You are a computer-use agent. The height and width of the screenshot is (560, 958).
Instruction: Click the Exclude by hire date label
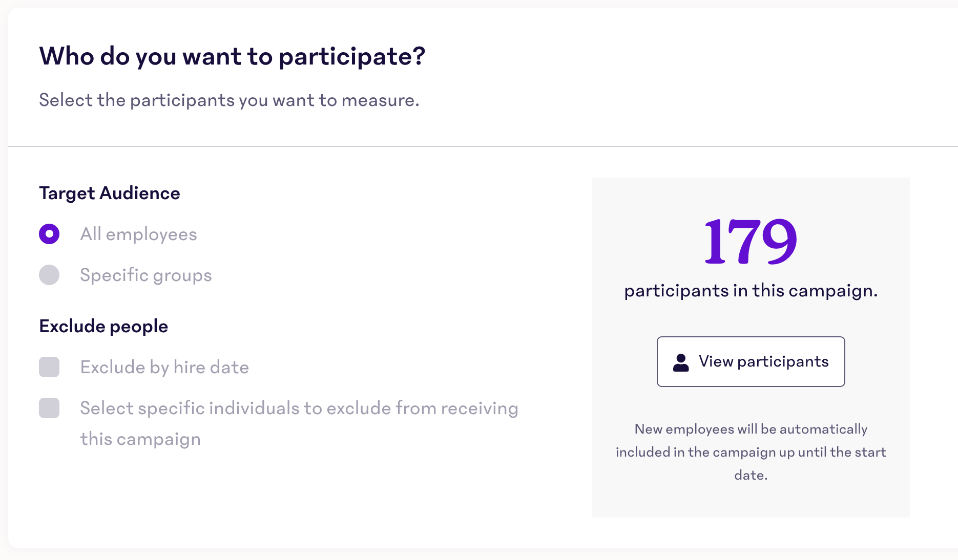(x=164, y=368)
